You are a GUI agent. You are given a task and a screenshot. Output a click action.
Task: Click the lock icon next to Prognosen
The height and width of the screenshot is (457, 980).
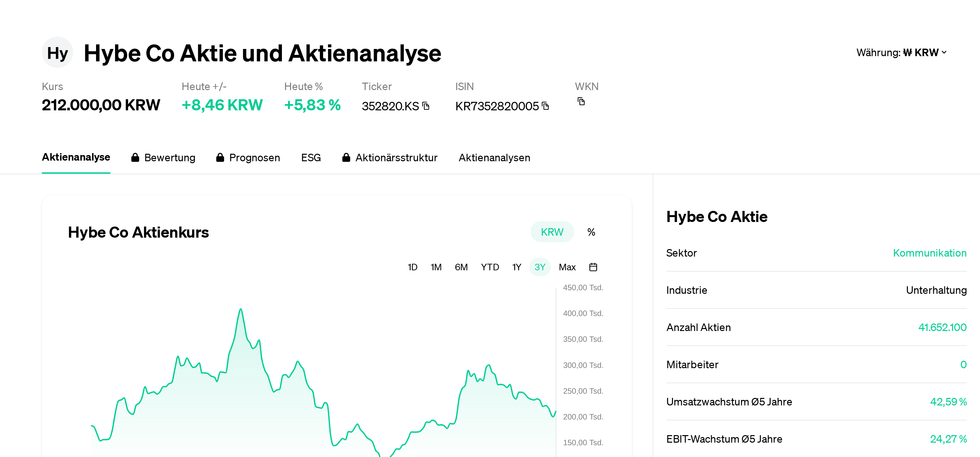click(x=220, y=157)
